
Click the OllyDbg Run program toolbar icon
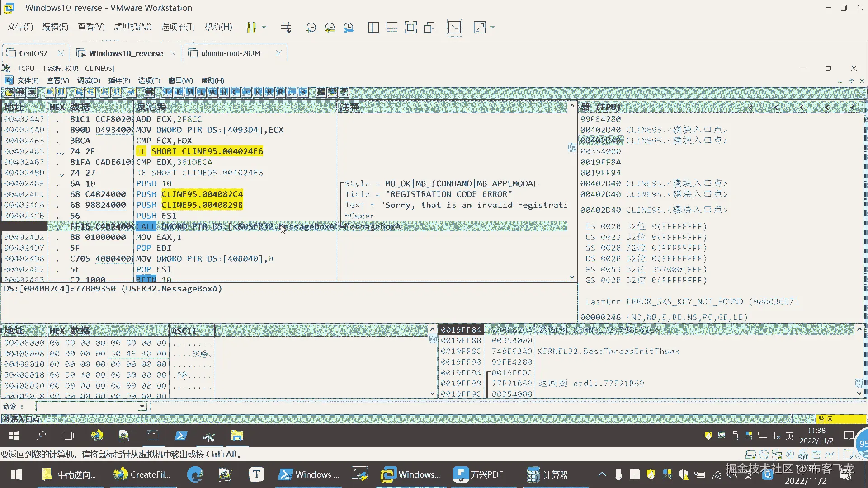coord(50,92)
